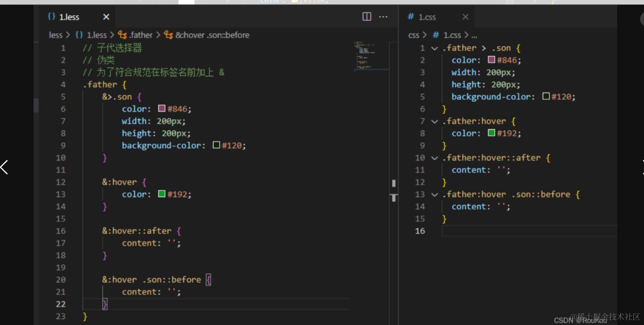The width and height of the screenshot is (644, 325).
Task: Switch to the 1.less tab
Action: 69,17
